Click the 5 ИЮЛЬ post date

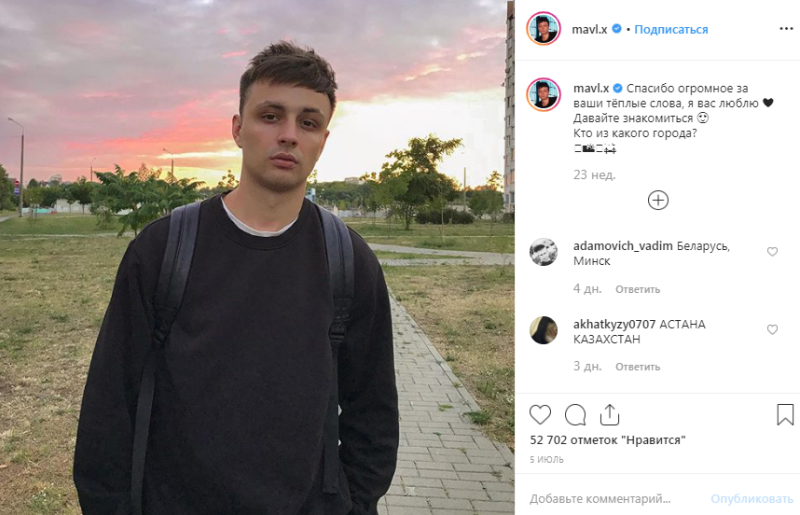click(546, 459)
